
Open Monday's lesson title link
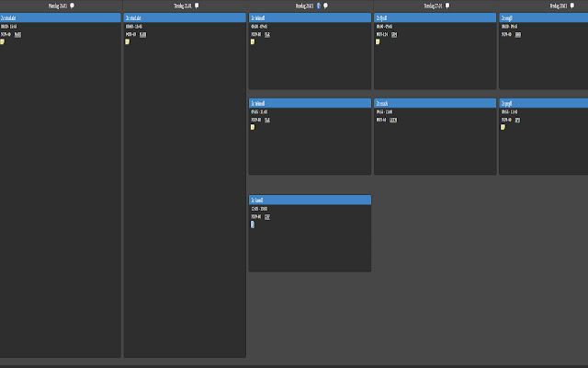(8, 18)
